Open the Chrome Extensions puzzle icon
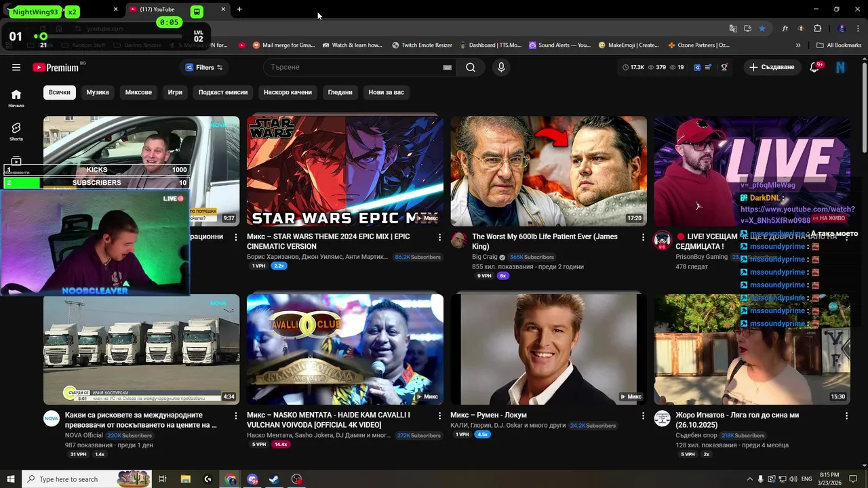 pyautogui.click(x=818, y=28)
